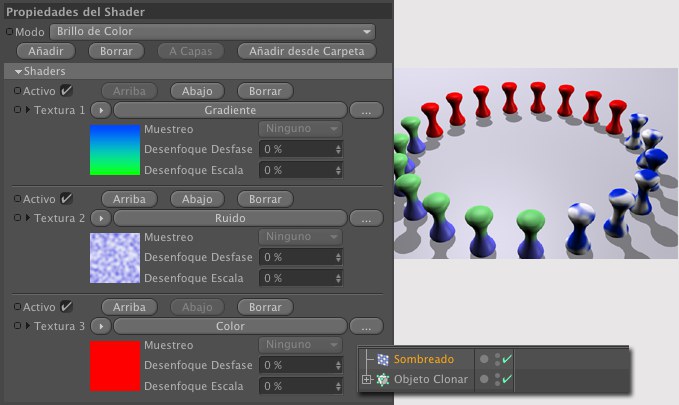Click Textura 1 animation circle
This screenshot has height=405, width=679.
(17, 110)
